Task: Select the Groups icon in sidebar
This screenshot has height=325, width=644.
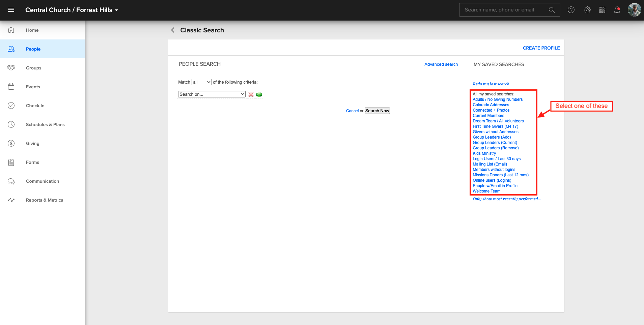Action: [11, 68]
